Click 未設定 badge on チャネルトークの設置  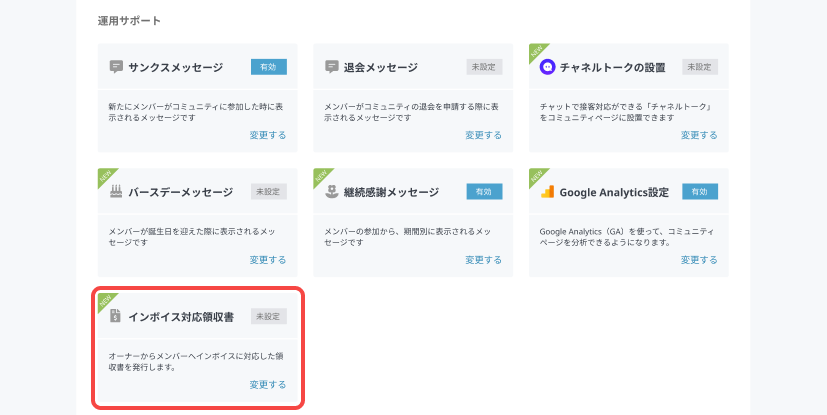click(700, 67)
